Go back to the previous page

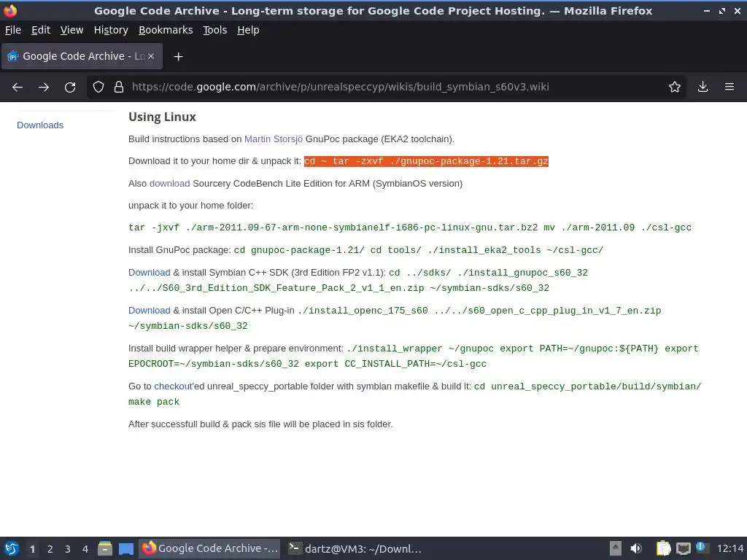18,87
